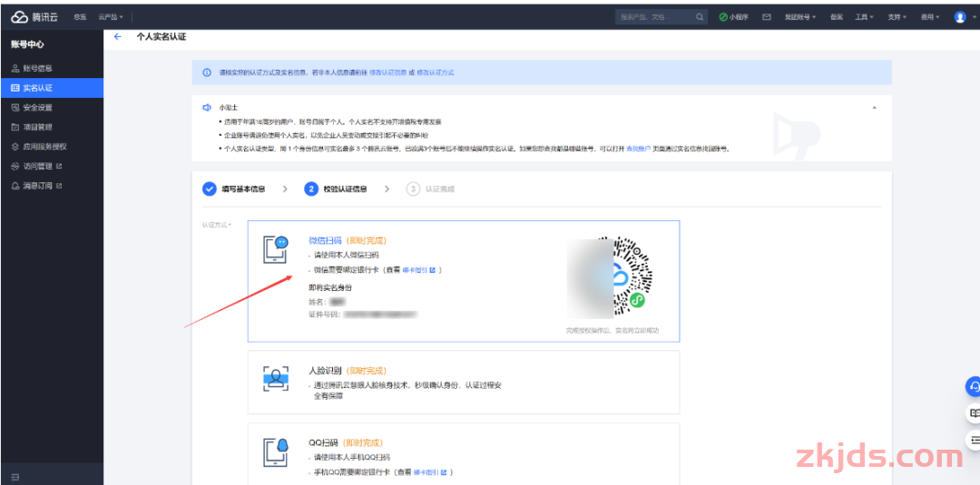980x485 pixels.
Task: Click the 账号信息 person icon in sidebar
Action: [x=15, y=68]
